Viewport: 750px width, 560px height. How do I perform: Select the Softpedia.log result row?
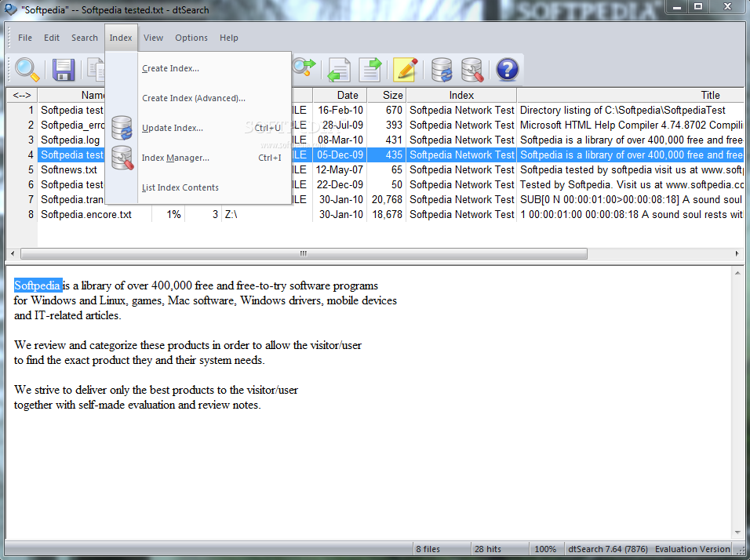pos(376,140)
